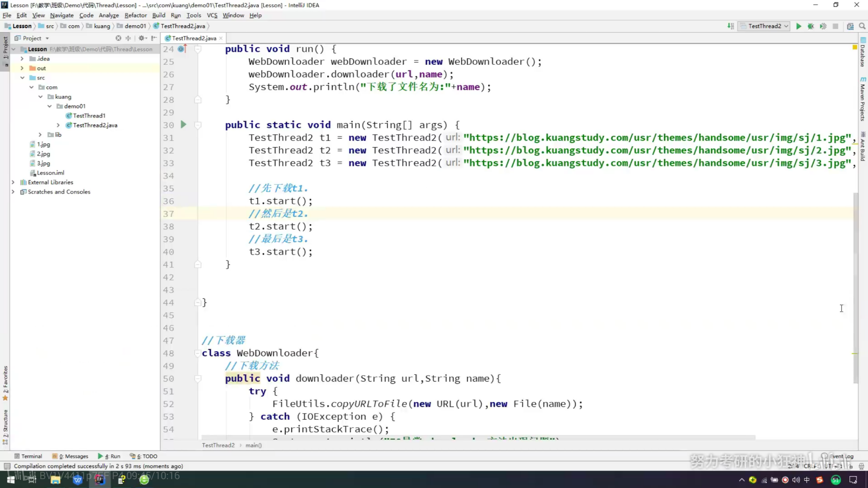
Task: Fold the WebDownloader class at line 48
Action: pyautogui.click(x=198, y=353)
